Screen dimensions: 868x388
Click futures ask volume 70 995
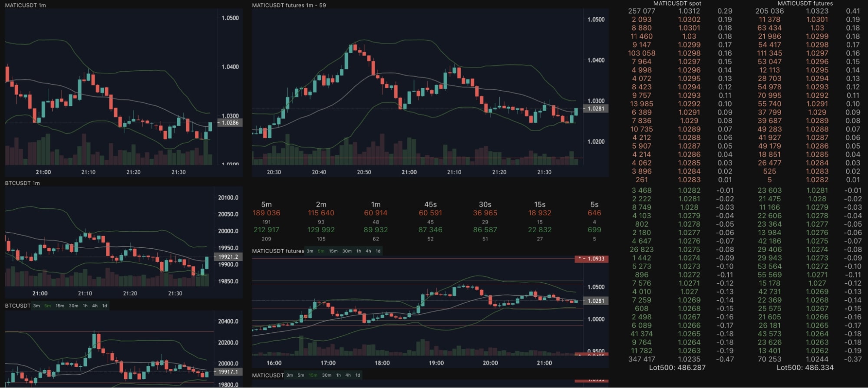(x=769, y=95)
